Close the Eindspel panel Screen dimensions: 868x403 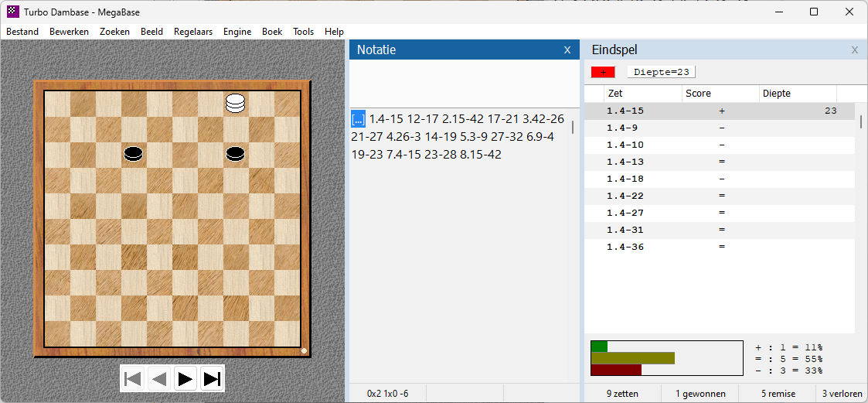855,50
